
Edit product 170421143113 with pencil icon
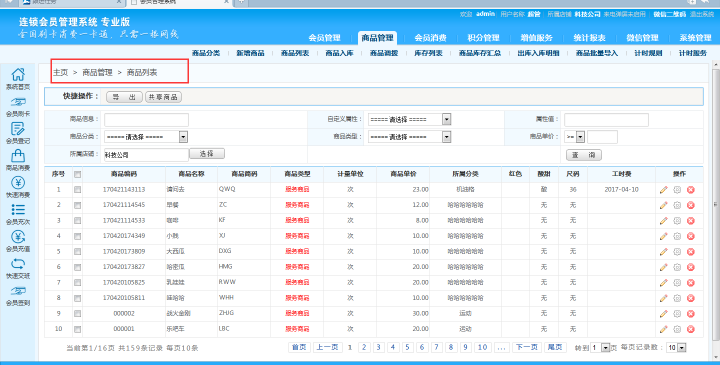664,190
